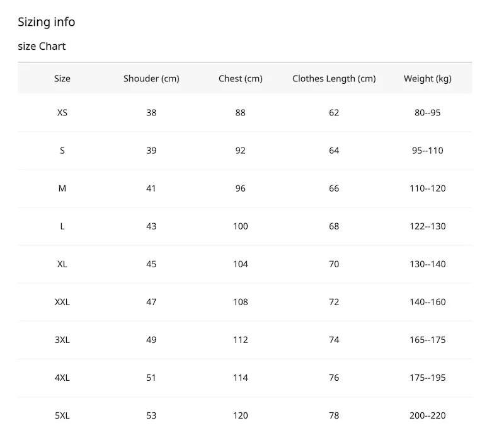Click the Chest (cm) column header
Viewport: 504px width, 435px height.
[x=241, y=79]
